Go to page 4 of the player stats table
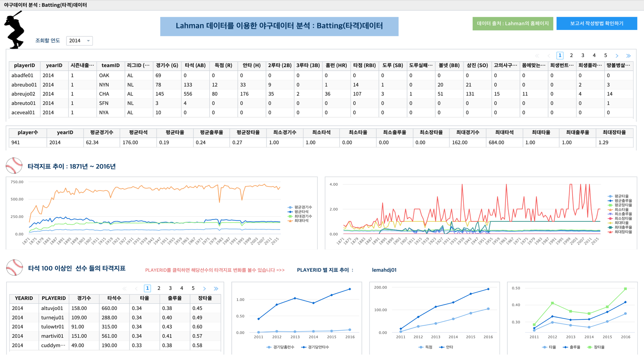Viewport: 644px width, 356px height. [x=182, y=288]
